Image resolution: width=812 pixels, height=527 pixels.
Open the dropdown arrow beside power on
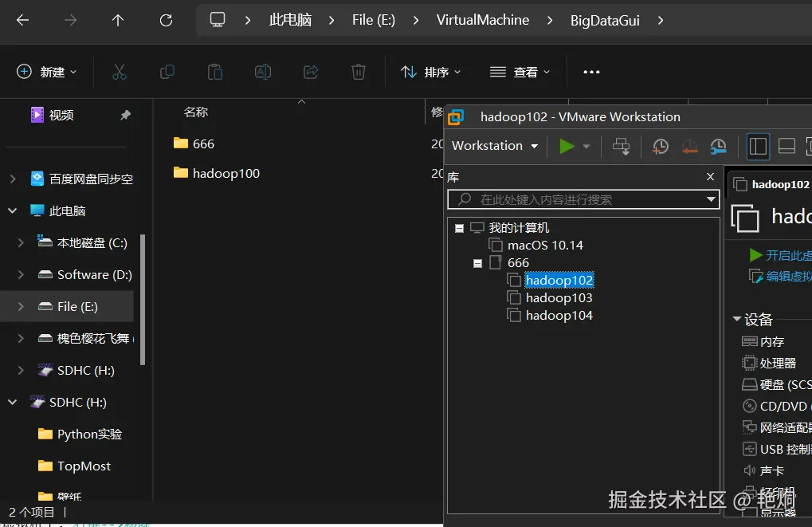click(586, 147)
